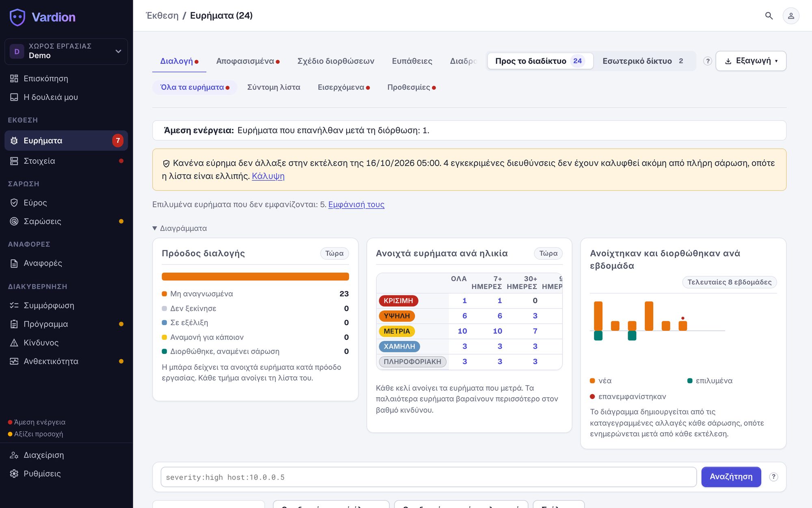Click ΜΕΤΡΙΑ row value 7 under 30+ days

tap(535, 331)
